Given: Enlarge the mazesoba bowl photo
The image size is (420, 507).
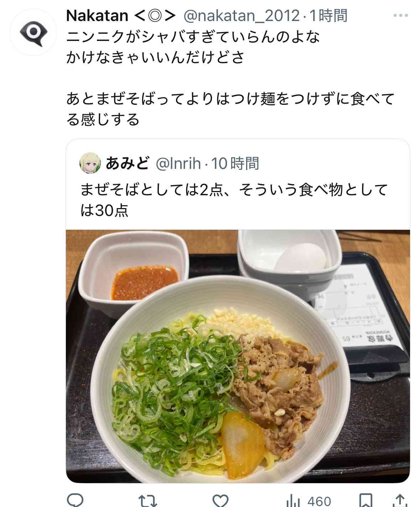Looking at the screenshot, I should tap(238, 356).
